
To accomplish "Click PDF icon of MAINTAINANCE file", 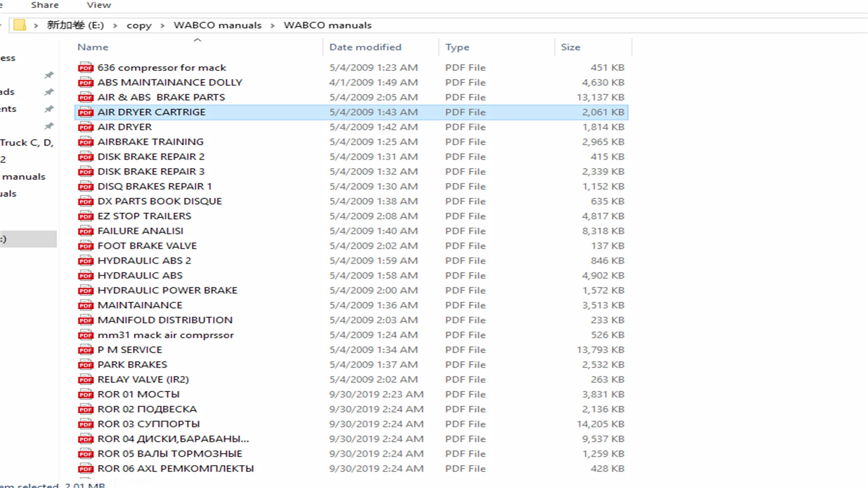I will (x=85, y=305).
